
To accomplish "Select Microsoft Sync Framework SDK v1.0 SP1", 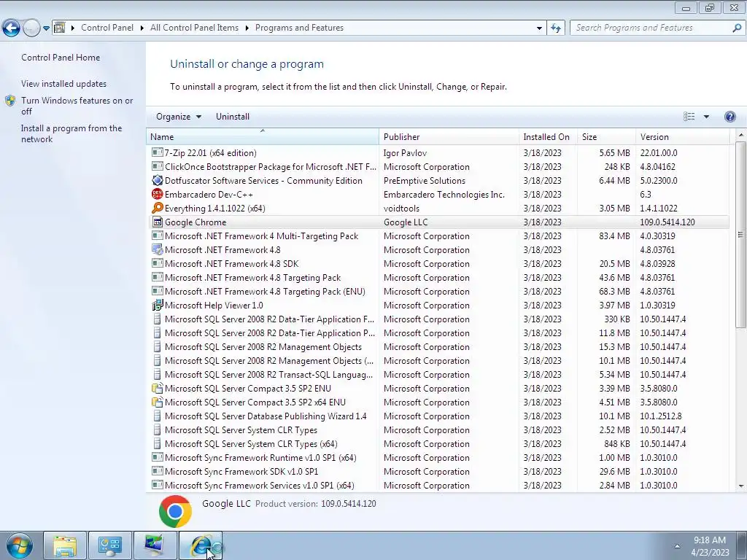I will [x=438, y=472].
